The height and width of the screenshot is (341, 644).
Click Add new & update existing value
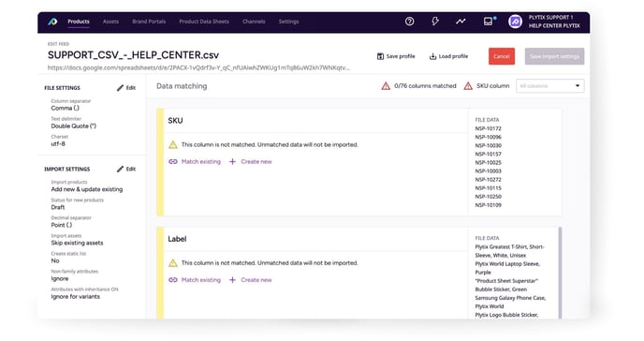click(87, 189)
